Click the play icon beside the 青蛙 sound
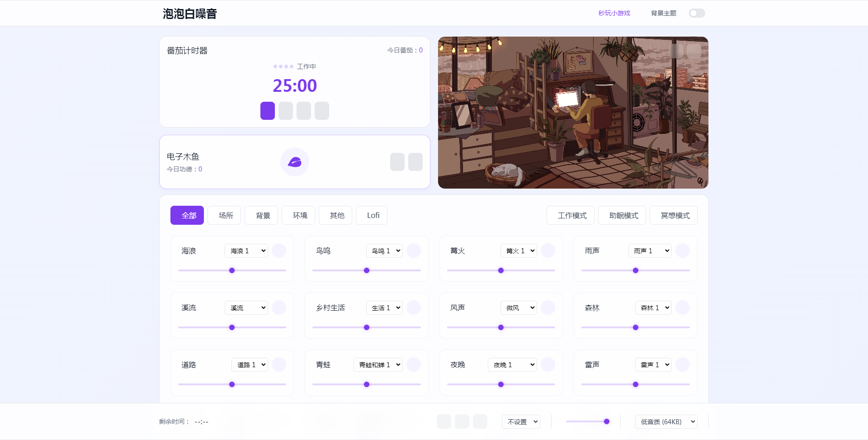The height and width of the screenshot is (440, 868). click(x=413, y=364)
